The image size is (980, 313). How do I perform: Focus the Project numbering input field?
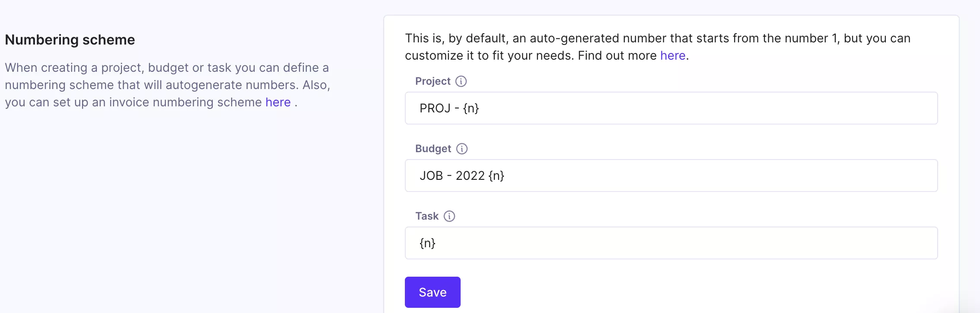[x=671, y=108]
